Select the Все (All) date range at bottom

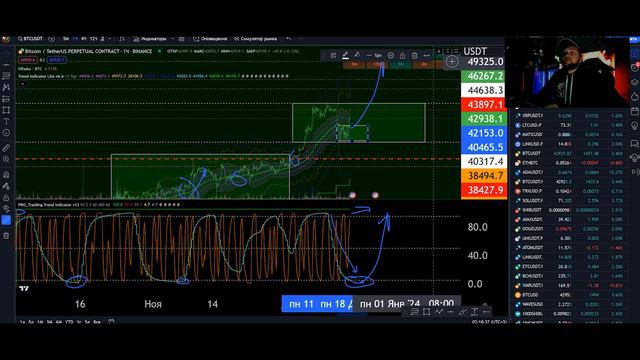[x=97, y=322]
